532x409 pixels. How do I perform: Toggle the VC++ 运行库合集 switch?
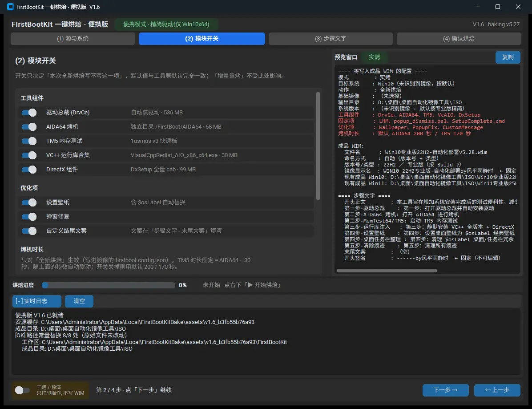[29, 155]
